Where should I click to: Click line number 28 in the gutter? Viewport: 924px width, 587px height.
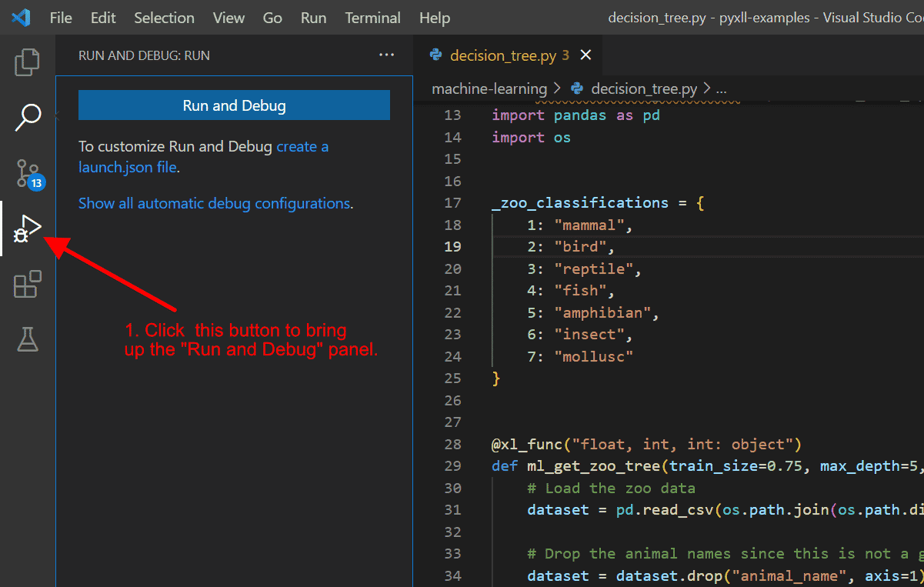click(x=453, y=445)
